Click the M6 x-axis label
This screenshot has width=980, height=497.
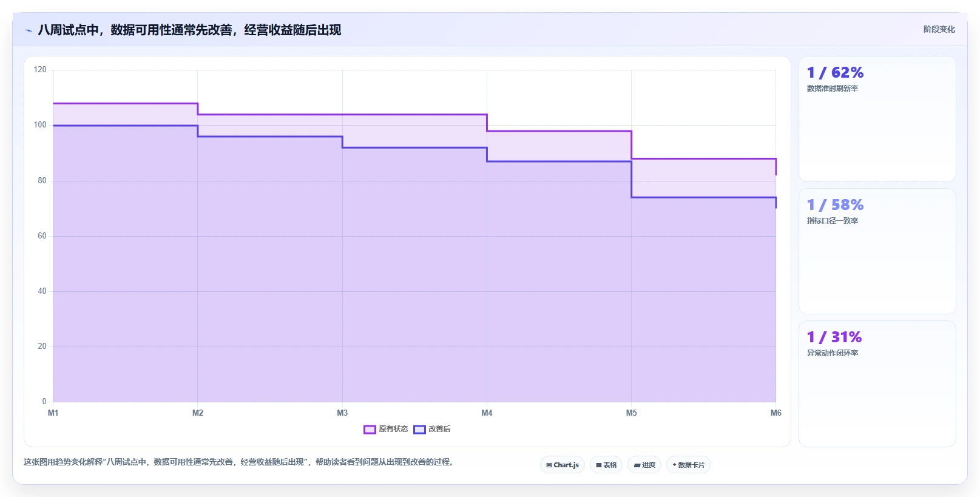pyautogui.click(x=776, y=413)
